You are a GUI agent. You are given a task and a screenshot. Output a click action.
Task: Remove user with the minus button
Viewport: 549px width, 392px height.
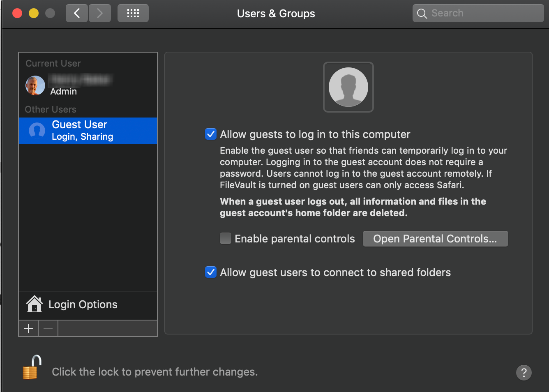(48, 328)
